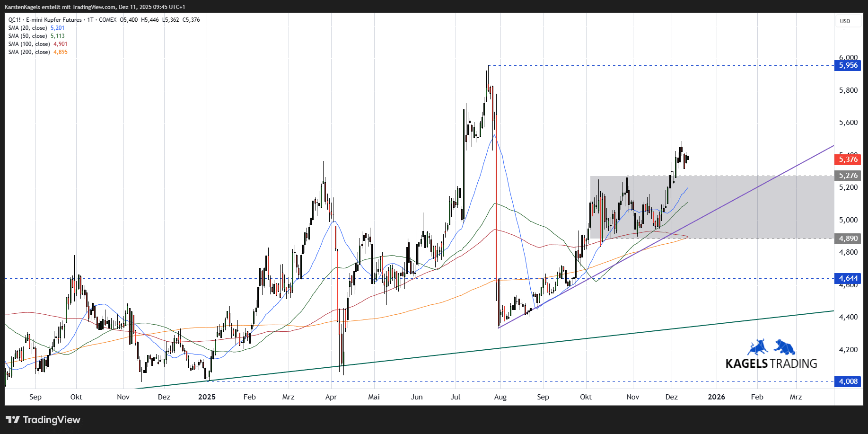Click the 4,644 blue price label
This screenshot has width=868, height=434.
(848, 278)
